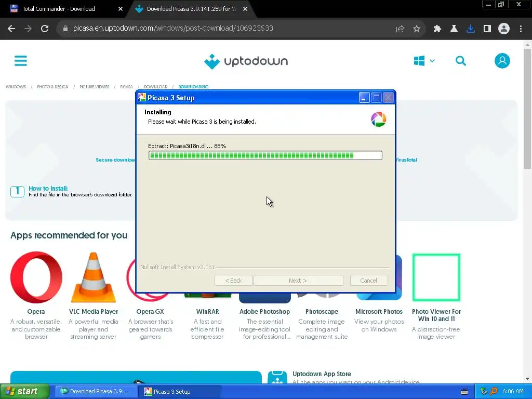Click the Opera app icon
Image resolution: width=532 pixels, height=399 pixels.
tap(36, 277)
